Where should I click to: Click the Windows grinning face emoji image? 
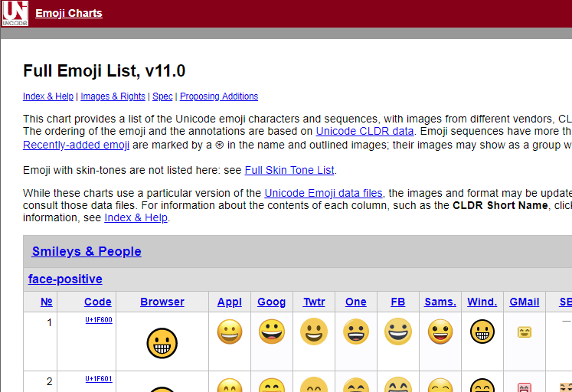tap(482, 332)
